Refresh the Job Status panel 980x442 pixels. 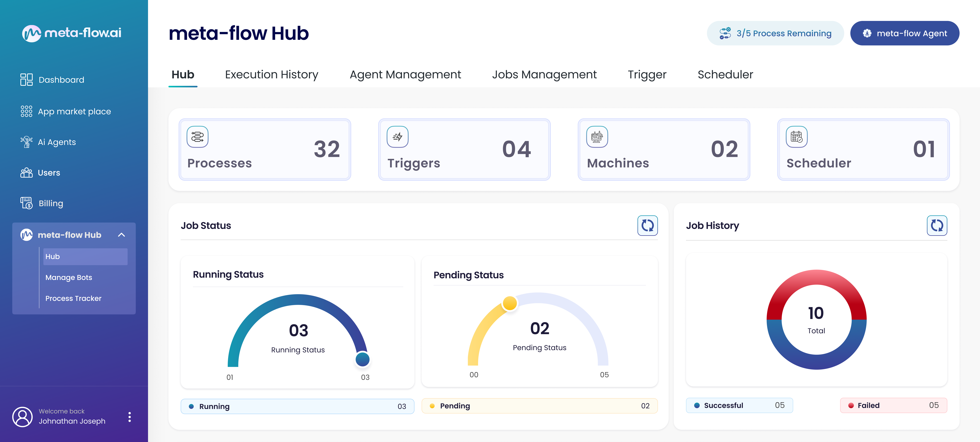pos(647,226)
